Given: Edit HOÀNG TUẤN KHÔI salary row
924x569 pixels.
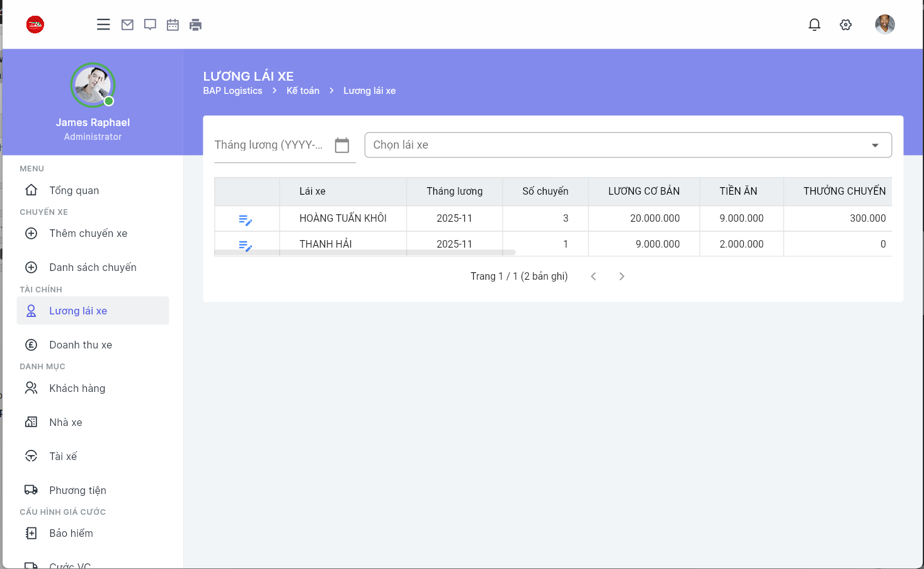Looking at the screenshot, I should coord(246,220).
